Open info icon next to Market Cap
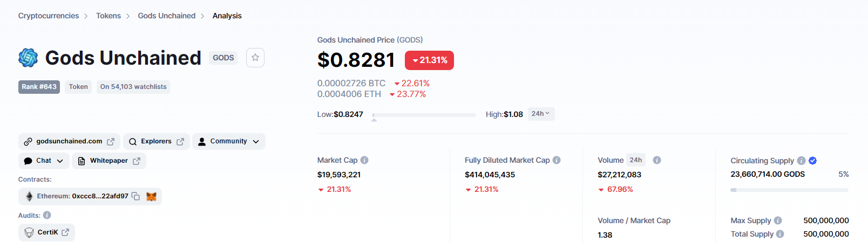 [364, 160]
